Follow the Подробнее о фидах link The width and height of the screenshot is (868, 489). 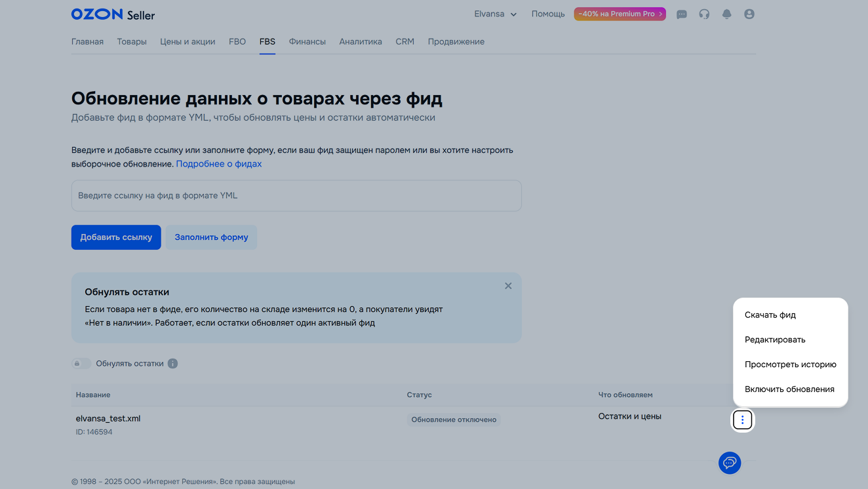click(x=218, y=164)
